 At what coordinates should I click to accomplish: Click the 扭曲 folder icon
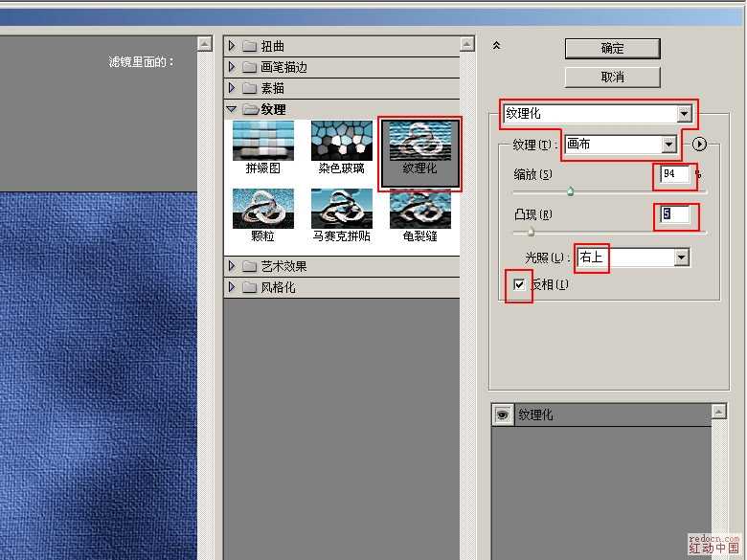pyautogui.click(x=250, y=46)
